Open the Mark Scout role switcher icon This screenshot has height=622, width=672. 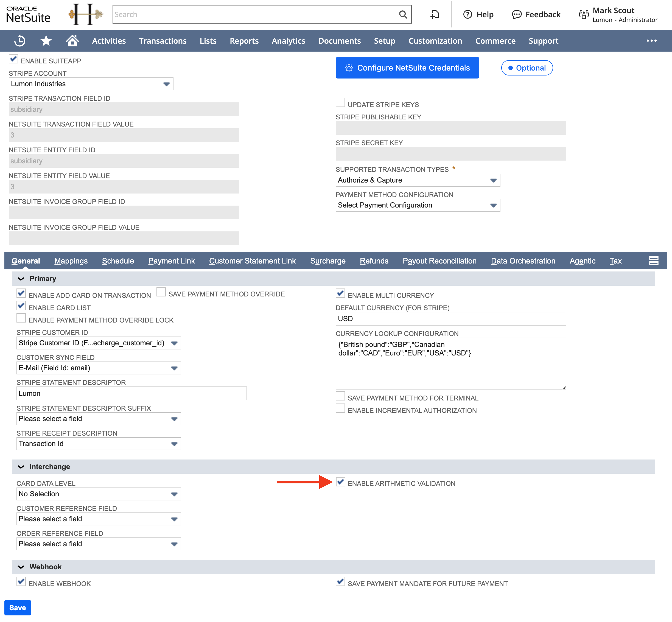[x=584, y=15]
